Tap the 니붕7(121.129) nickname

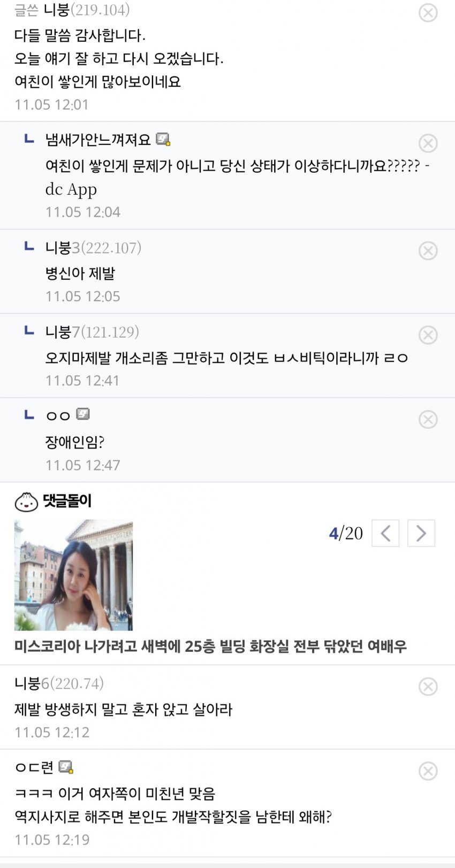[92, 332]
